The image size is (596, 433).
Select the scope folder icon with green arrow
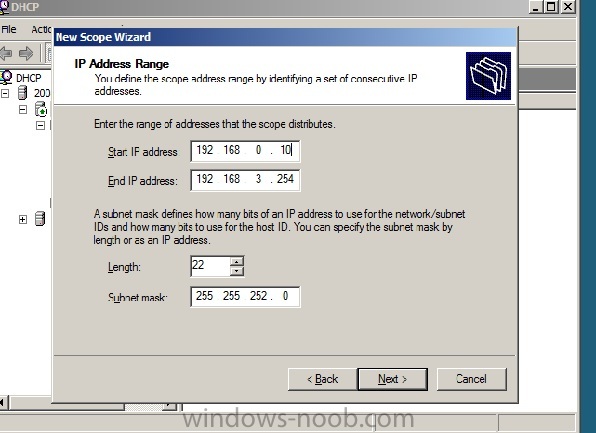click(41, 109)
